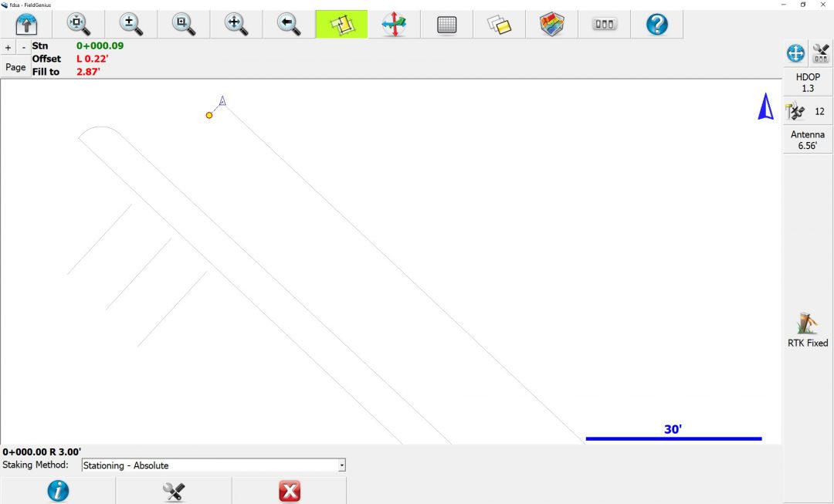This screenshot has height=504, width=834.
Task: Open the layers manager icon
Action: click(499, 25)
